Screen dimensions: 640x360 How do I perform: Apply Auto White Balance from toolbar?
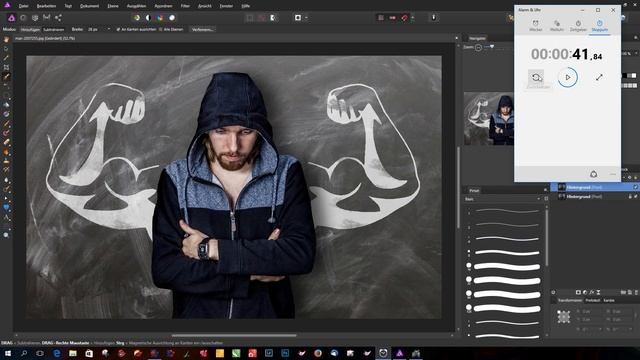pos(172,18)
